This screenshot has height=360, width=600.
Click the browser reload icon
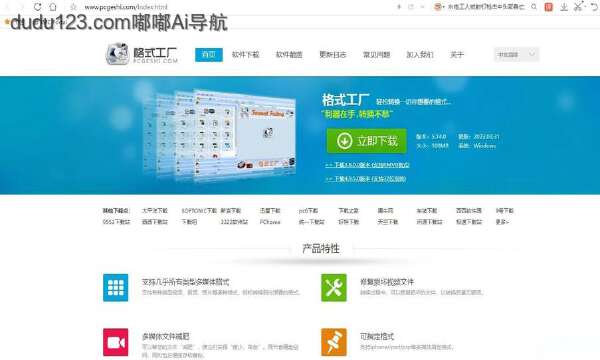click(x=38, y=7)
